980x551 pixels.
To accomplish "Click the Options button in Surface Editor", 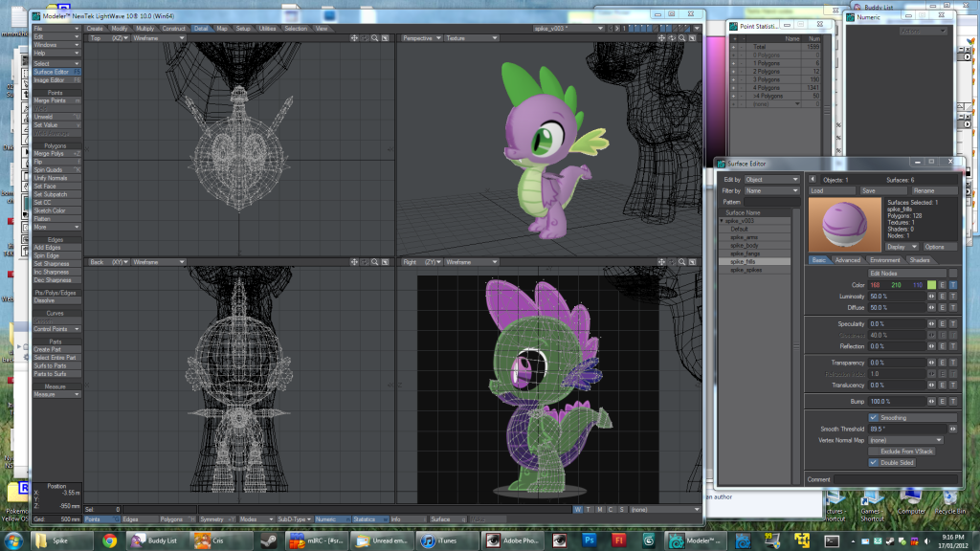I will click(x=940, y=247).
